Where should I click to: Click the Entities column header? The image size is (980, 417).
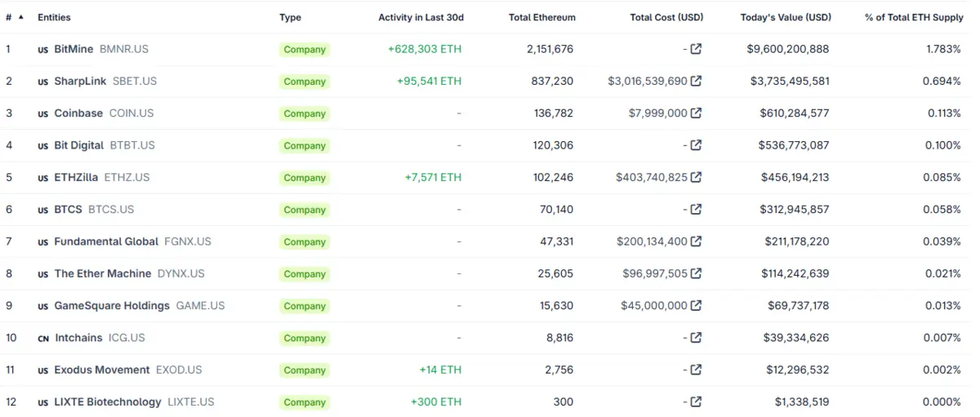pos(54,17)
